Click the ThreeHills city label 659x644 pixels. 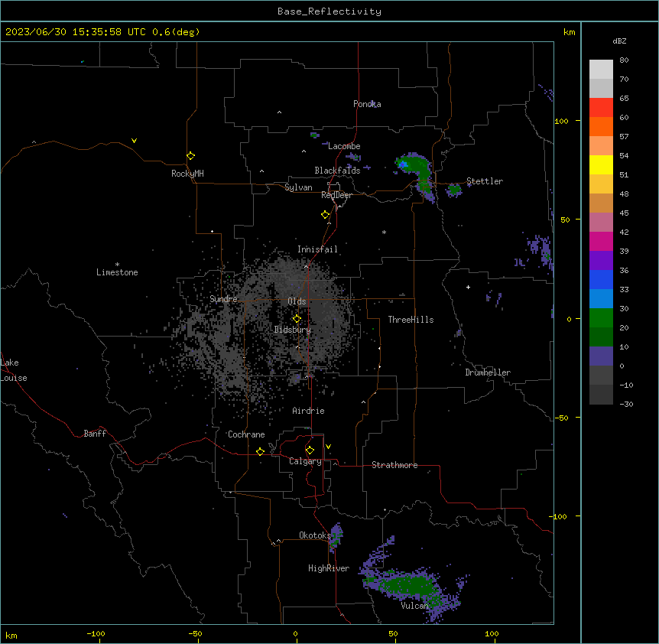(x=411, y=320)
